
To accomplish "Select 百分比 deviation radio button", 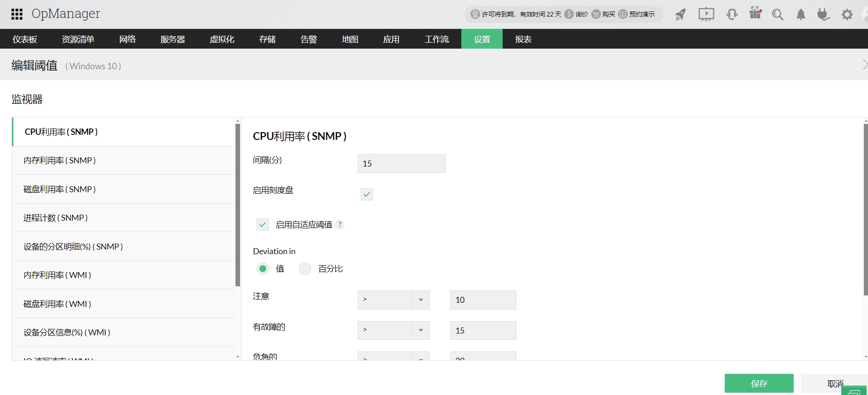I will (x=305, y=268).
